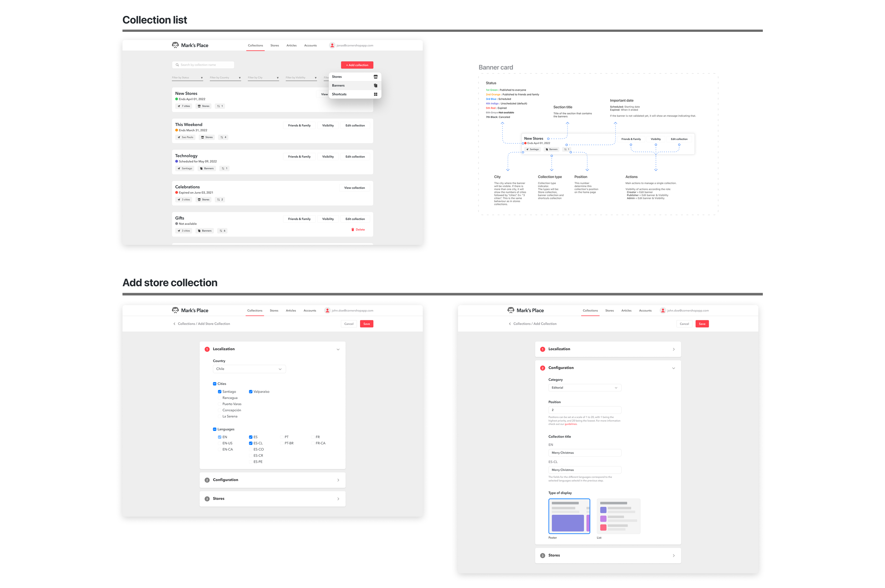Viewport: 885px width, 588px height.
Task: Click the Position input field containing 2
Action: (x=584, y=410)
